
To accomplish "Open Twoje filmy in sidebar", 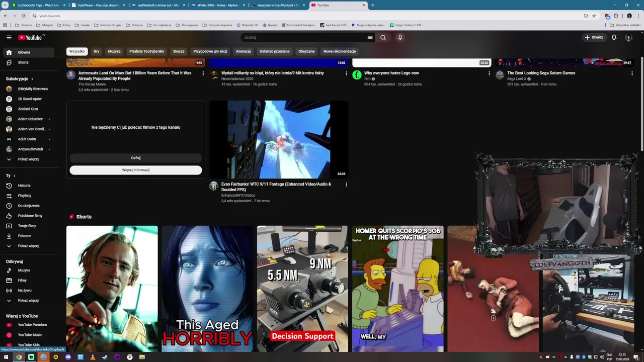I will coord(29,226).
